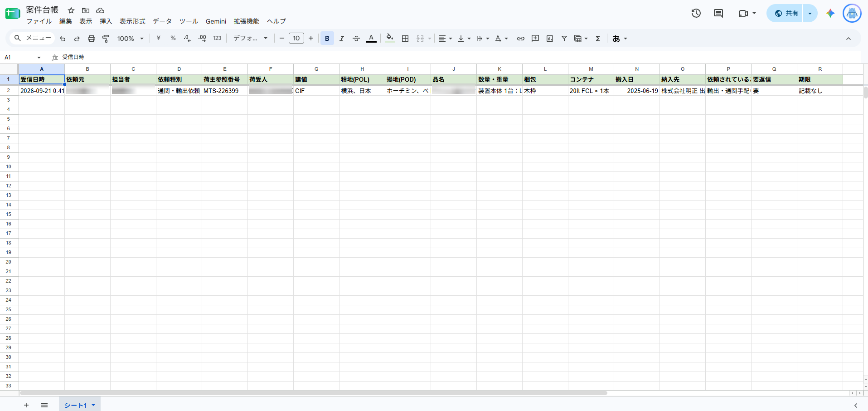Click the 共有 share button

tap(786, 13)
